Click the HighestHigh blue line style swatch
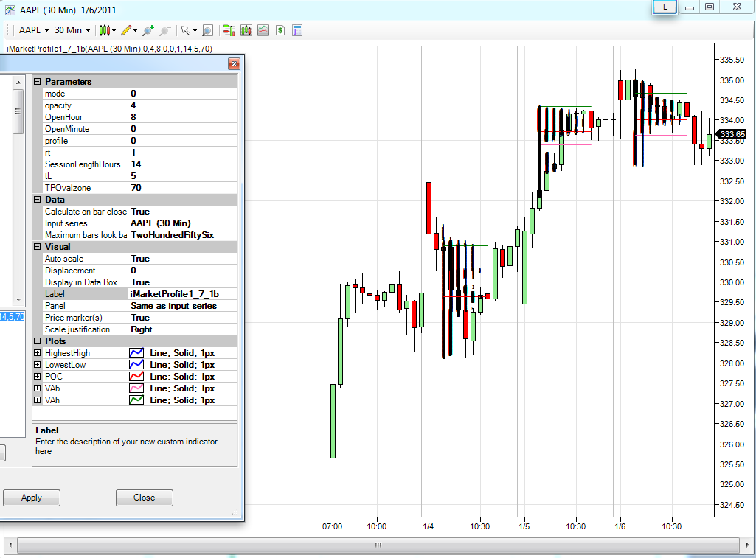The image size is (756, 558). point(136,353)
